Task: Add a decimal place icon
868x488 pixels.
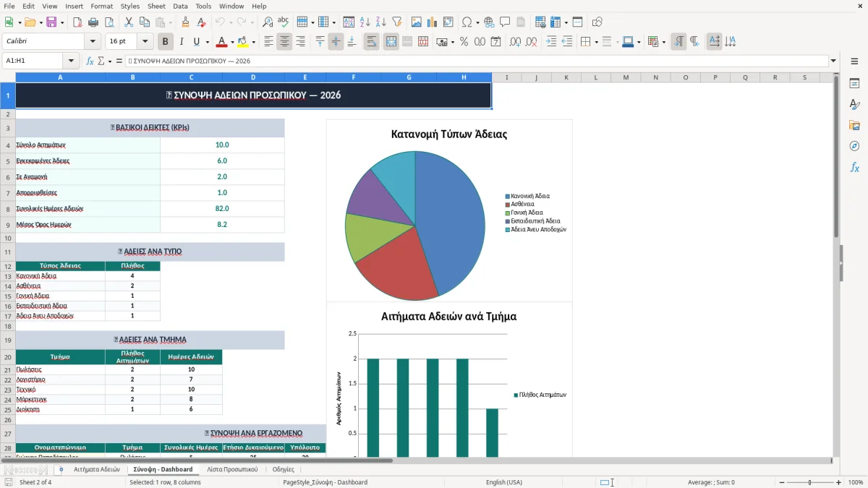Action: 515,42
